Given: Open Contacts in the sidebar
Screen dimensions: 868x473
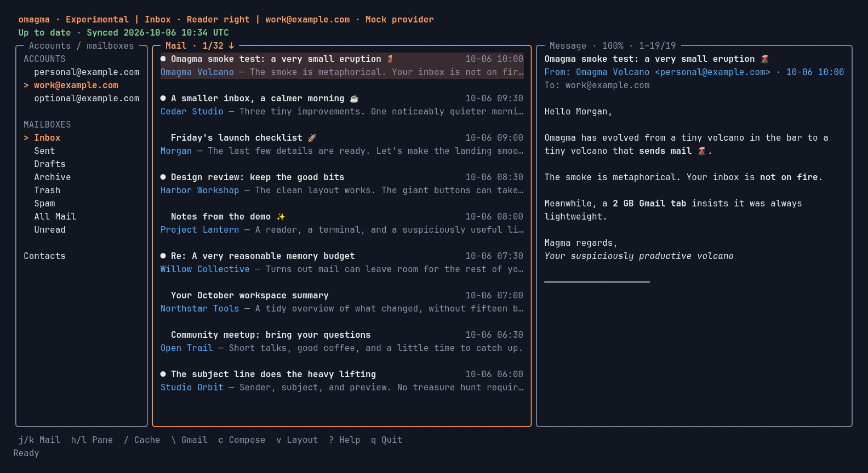Looking at the screenshot, I should [x=44, y=256].
